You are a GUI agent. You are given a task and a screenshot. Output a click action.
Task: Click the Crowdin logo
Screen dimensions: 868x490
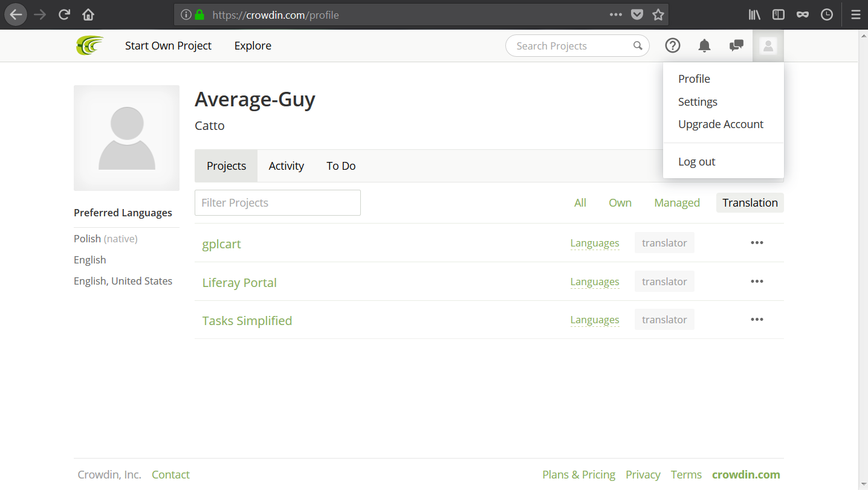point(89,46)
